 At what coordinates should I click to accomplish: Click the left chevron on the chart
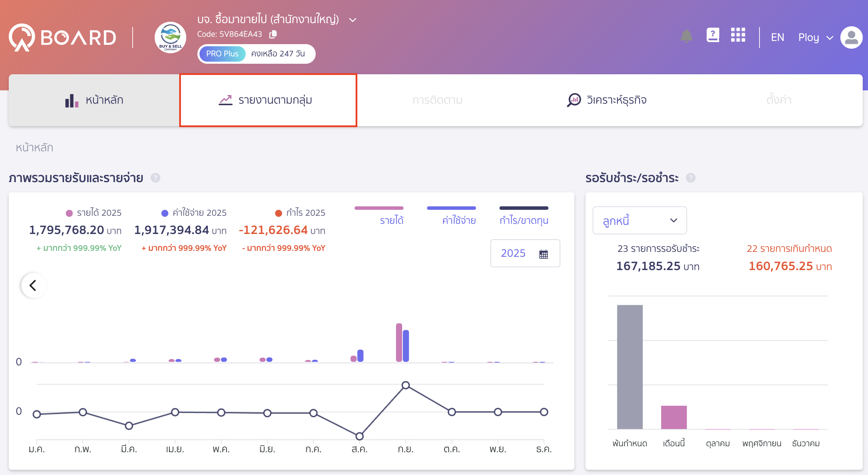coord(33,285)
